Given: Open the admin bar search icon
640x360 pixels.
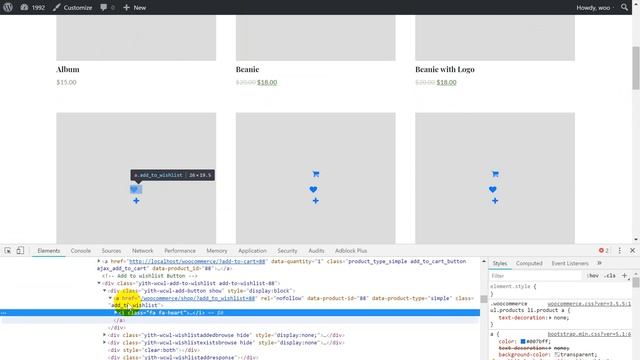Looking at the screenshot, I should (624, 7).
